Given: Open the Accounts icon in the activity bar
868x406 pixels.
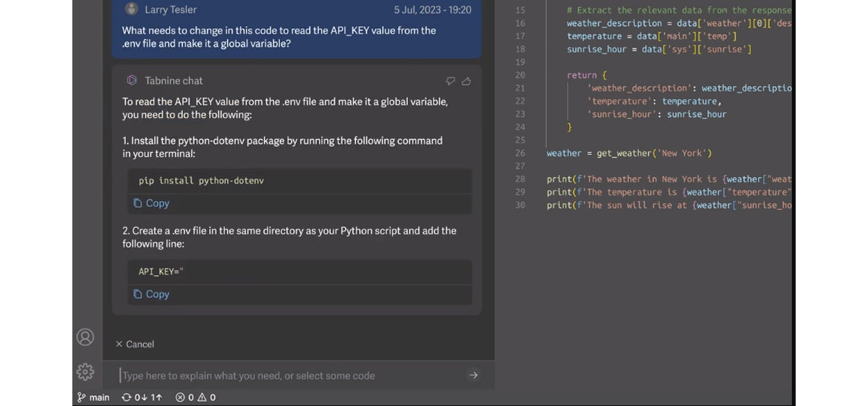Looking at the screenshot, I should point(85,337).
